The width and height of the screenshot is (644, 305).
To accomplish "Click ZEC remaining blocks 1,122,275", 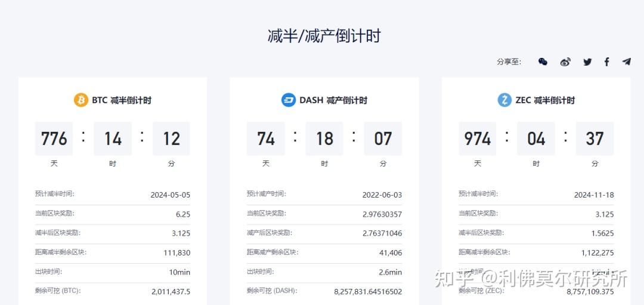I will [x=597, y=253].
